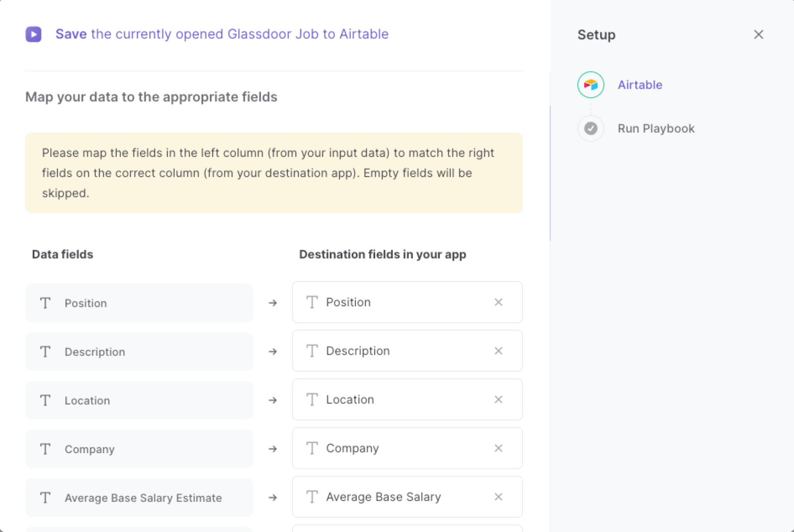
Task: Click the text-type icon in Description data field
Action: [x=45, y=351]
